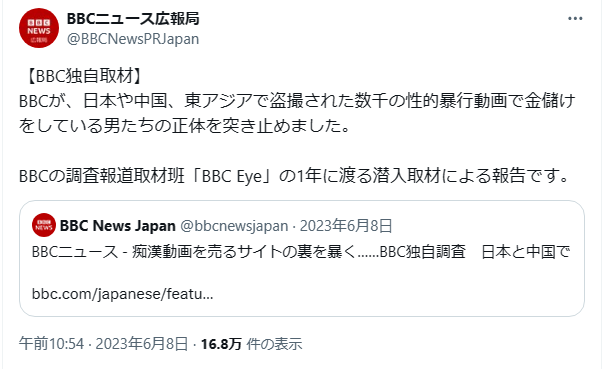Open the BBCニュース広報局 display name
The image size is (612, 369).
click(133, 18)
